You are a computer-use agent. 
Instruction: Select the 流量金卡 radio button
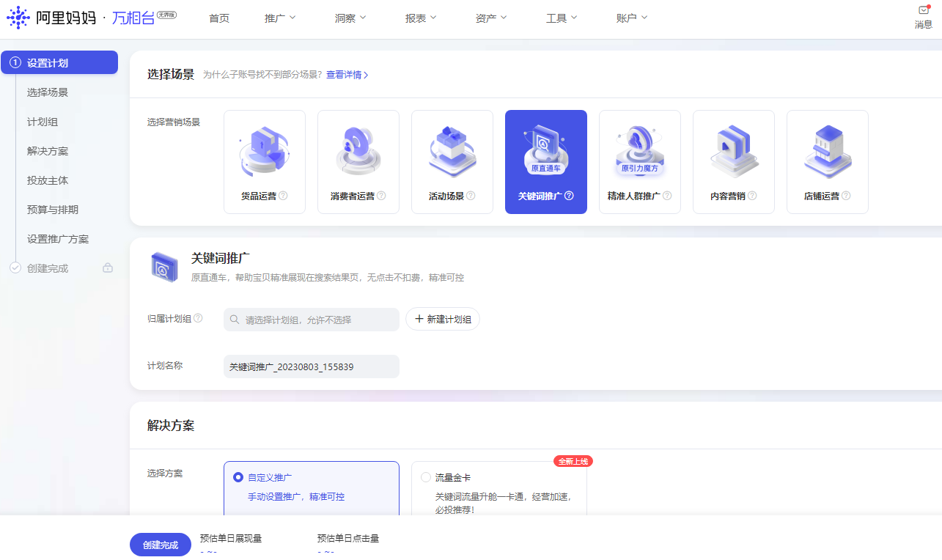(426, 477)
